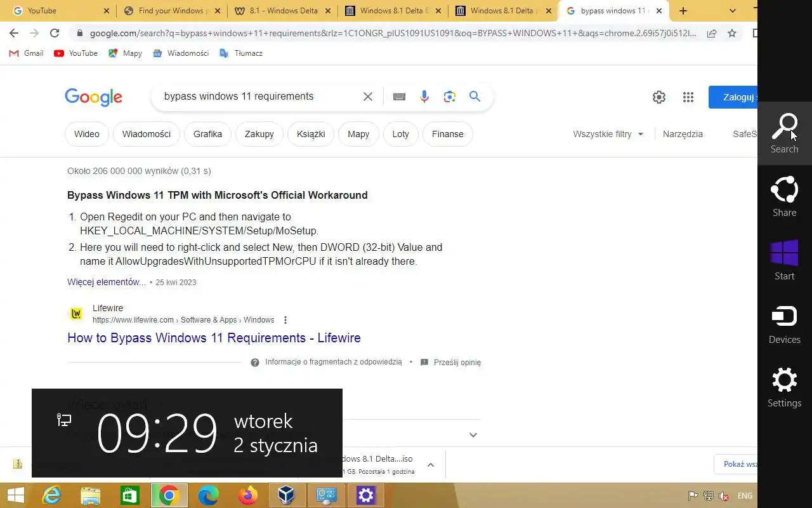
Task: Start a voice search with the microphone
Action: click(x=424, y=97)
